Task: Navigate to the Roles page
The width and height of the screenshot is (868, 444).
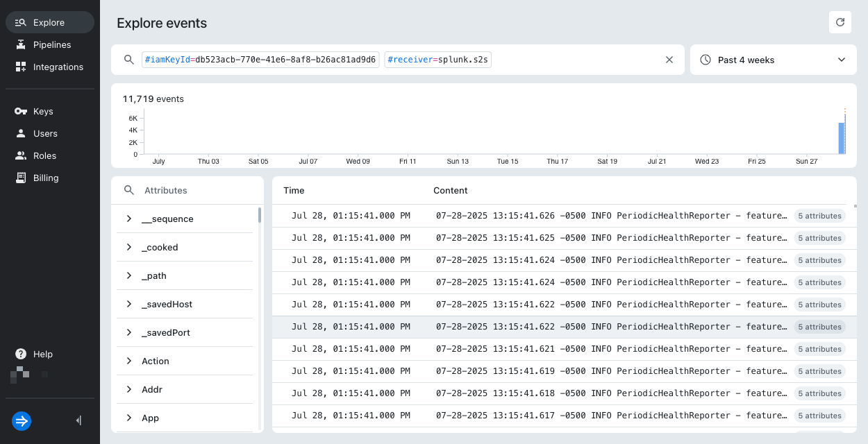Action: pyautogui.click(x=50, y=155)
